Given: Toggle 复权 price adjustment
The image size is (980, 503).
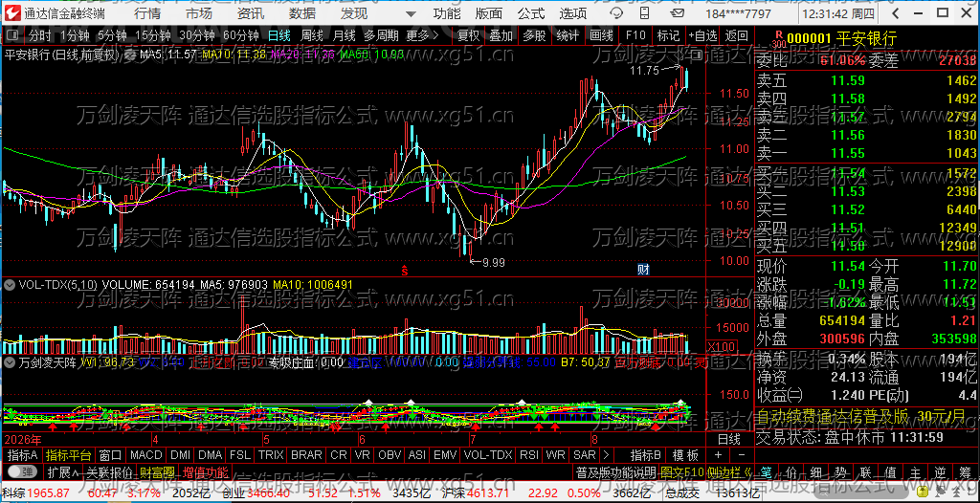Looking at the screenshot, I should point(469,35).
